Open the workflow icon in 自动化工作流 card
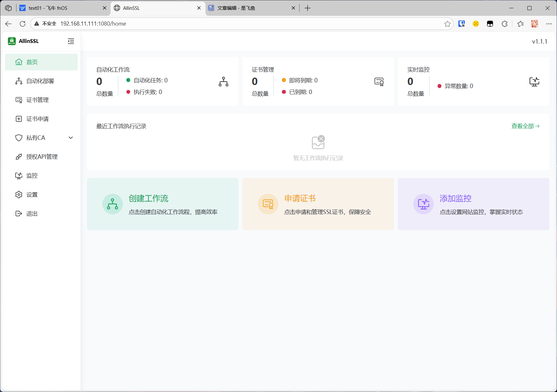This screenshot has height=392, width=557. pos(223,82)
